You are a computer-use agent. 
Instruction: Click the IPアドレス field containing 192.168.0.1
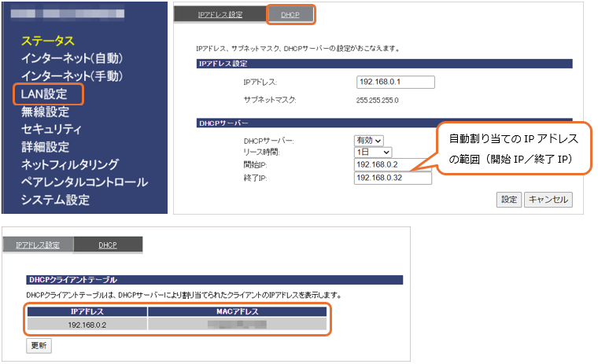[x=395, y=82]
